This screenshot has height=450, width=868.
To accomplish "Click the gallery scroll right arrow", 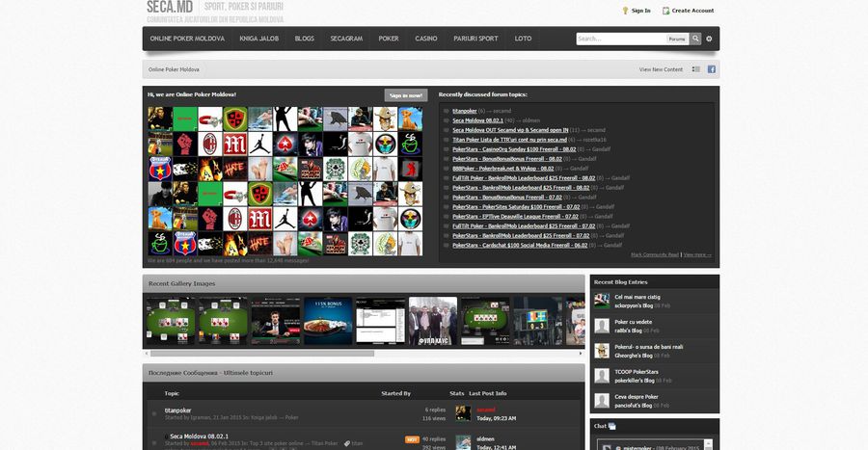I will 581,354.
